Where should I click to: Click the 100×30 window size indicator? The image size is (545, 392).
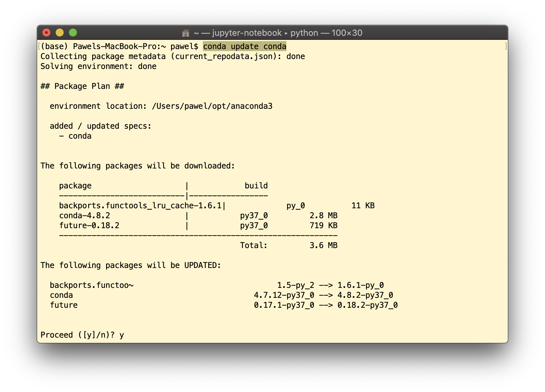tap(346, 33)
